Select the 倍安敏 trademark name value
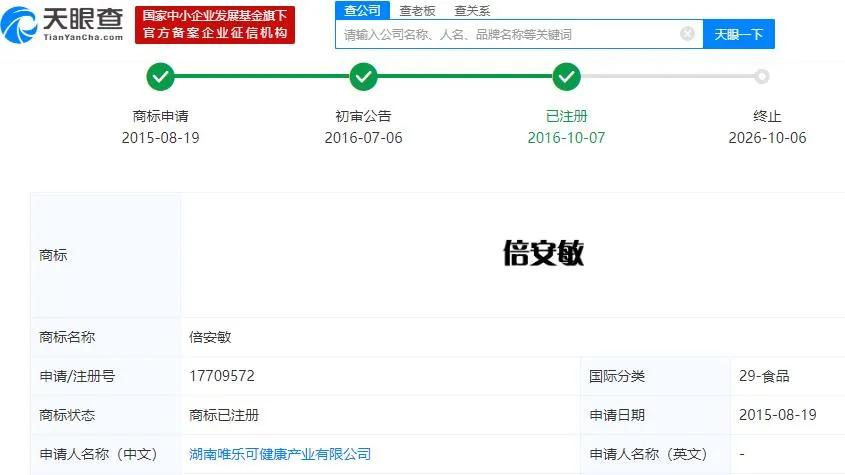The height and width of the screenshot is (475, 845). tap(210, 337)
